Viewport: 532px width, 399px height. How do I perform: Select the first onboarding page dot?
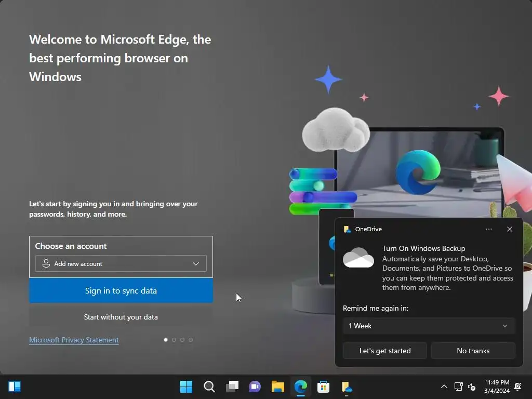(x=166, y=340)
